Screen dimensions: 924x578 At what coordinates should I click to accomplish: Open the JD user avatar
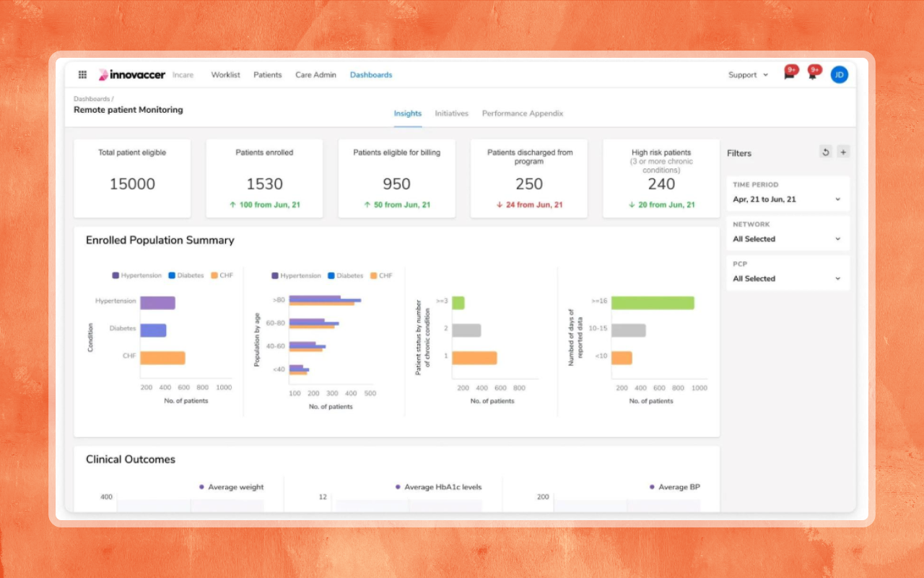tap(839, 74)
